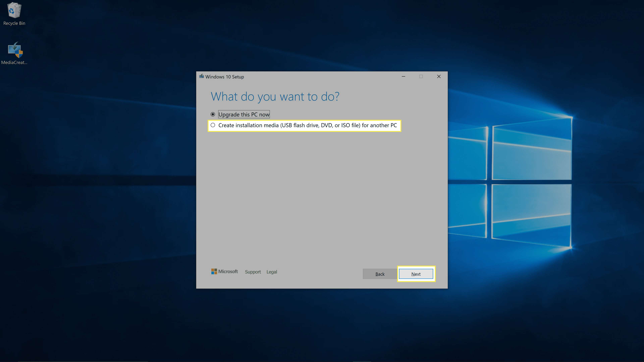This screenshot has width=644, height=362.
Task: Go Back to the previous setup page
Action: click(x=380, y=274)
